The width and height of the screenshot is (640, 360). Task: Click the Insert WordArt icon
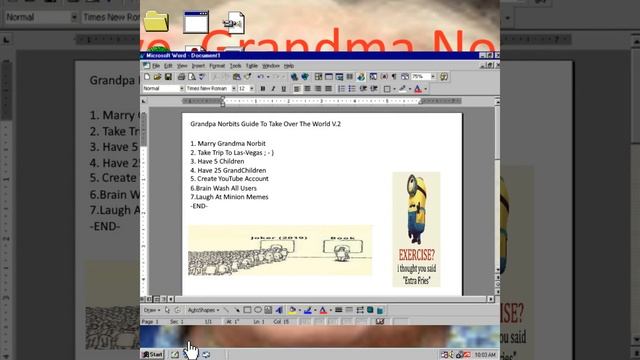(279, 310)
